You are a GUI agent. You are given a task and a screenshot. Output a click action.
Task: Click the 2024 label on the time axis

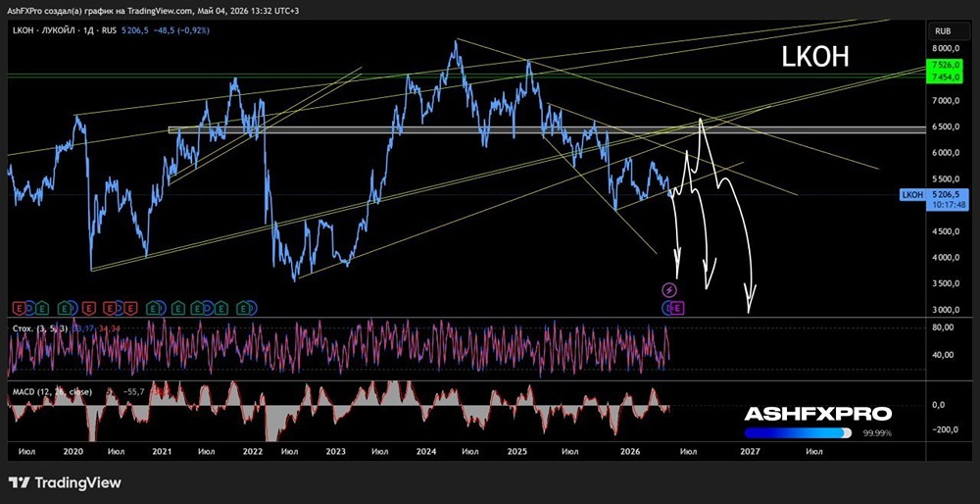click(426, 451)
